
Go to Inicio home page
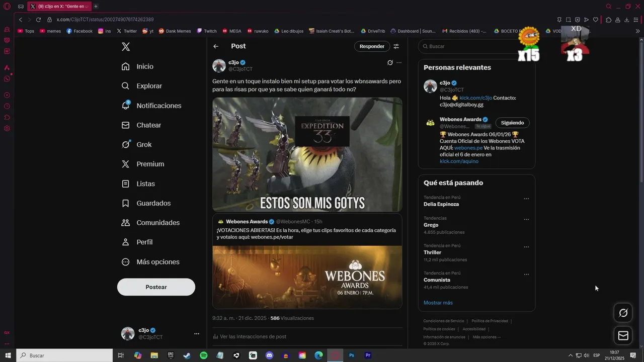coord(137,66)
